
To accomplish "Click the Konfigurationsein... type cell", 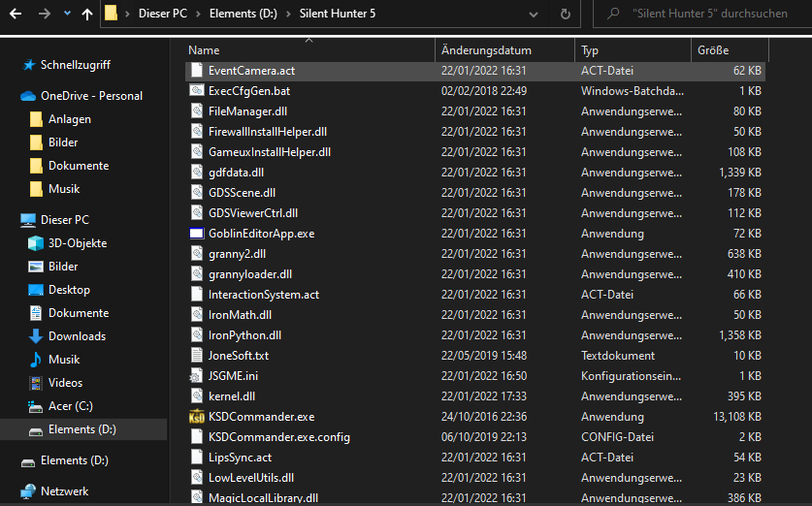I will [631, 376].
